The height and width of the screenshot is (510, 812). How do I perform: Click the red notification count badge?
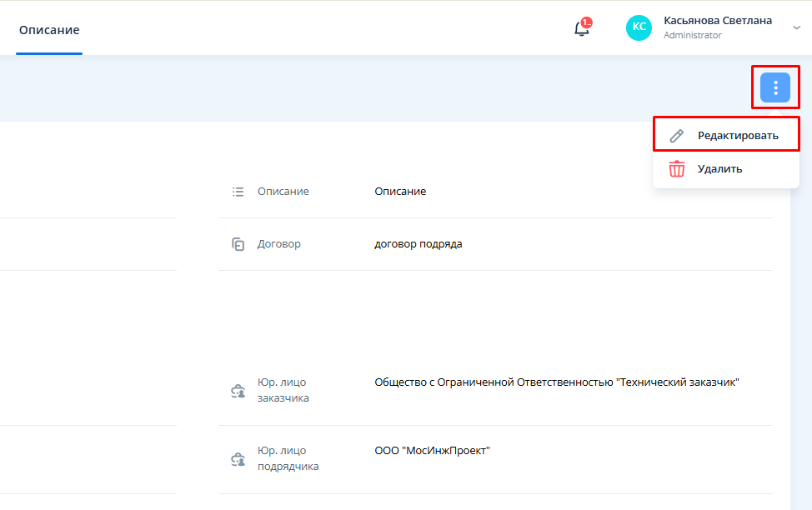587,22
